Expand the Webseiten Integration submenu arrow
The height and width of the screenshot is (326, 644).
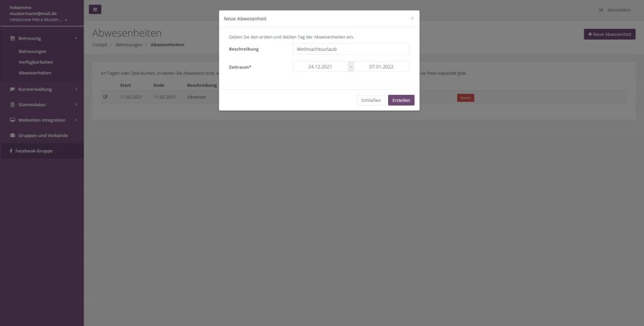pos(76,120)
